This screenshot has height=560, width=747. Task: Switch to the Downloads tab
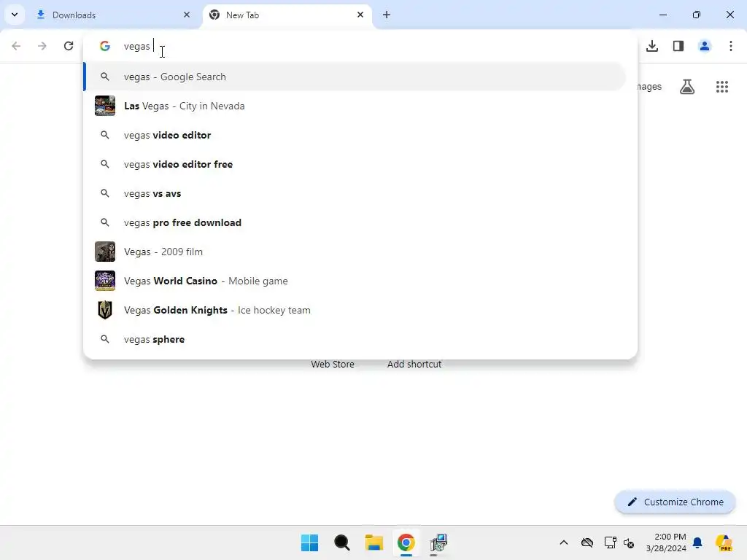115,15
